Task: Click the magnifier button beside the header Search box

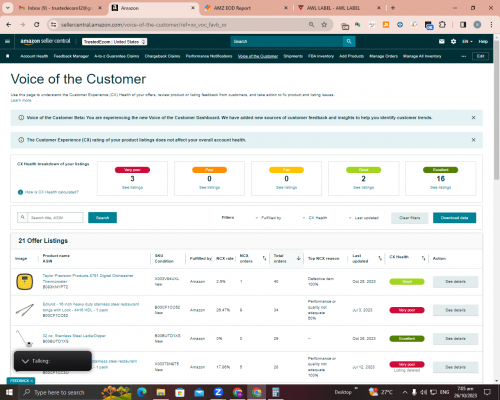Action: tap(349, 41)
